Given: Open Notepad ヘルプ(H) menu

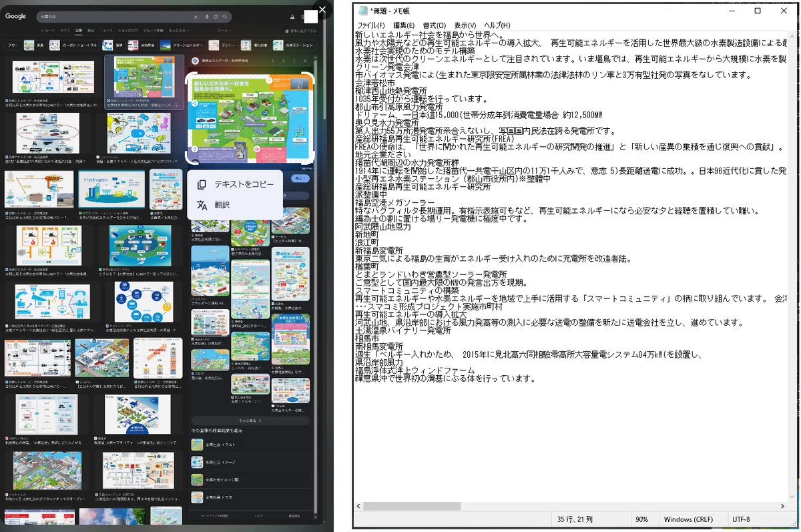Looking at the screenshot, I should point(497,25).
